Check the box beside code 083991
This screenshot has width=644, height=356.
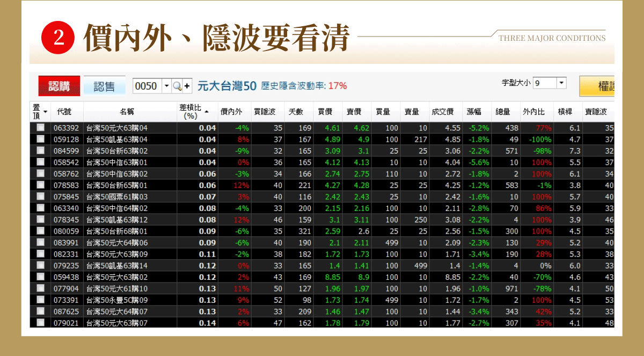point(40,243)
